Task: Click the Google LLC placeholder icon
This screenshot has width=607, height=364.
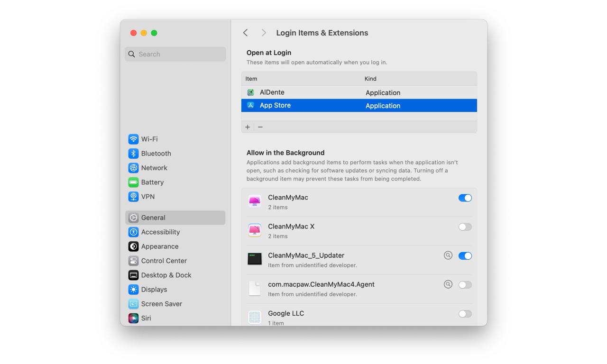Action: point(255,317)
